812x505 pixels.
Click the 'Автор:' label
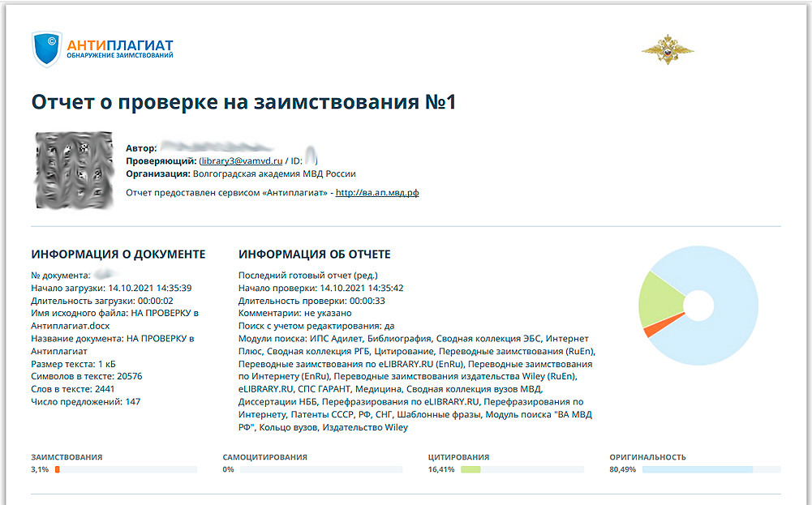coord(141,148)
